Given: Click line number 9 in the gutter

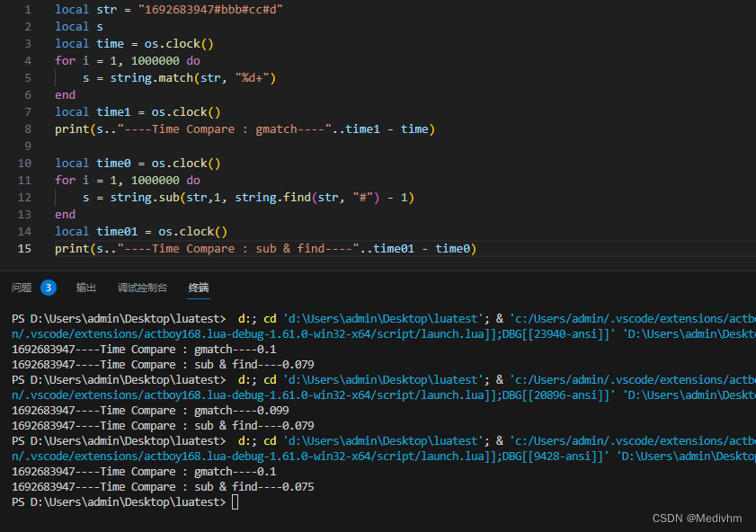Looking at the screenshot, I should (28, 146).
